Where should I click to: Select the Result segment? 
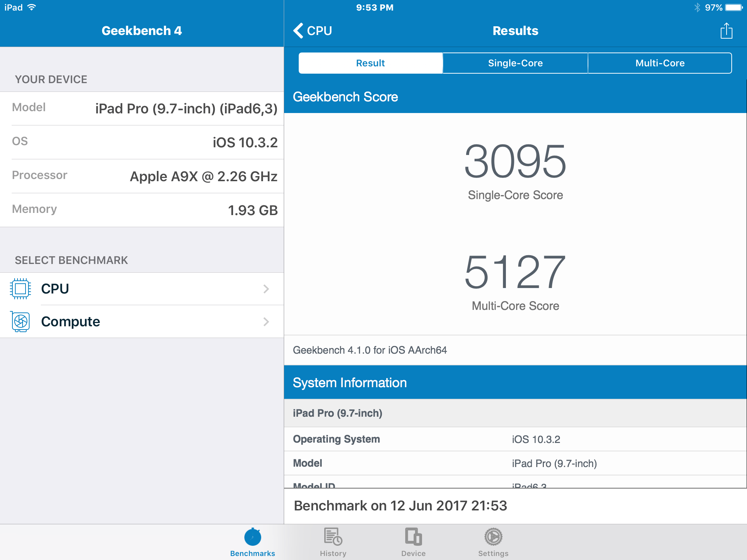coord(370,63)
